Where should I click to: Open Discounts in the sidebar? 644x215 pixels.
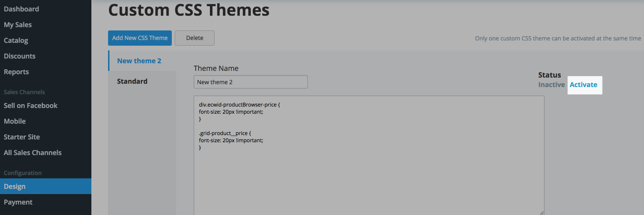[x=20, y=56]
